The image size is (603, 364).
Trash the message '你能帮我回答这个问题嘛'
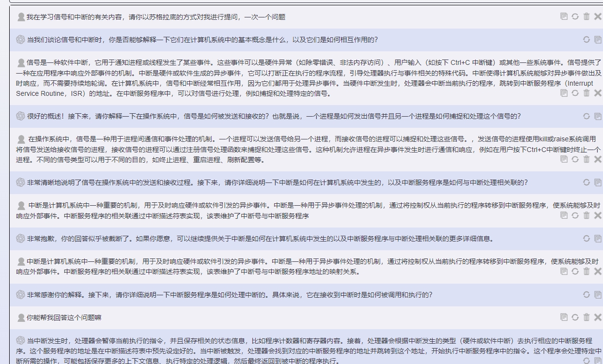[x=587, y=317]
